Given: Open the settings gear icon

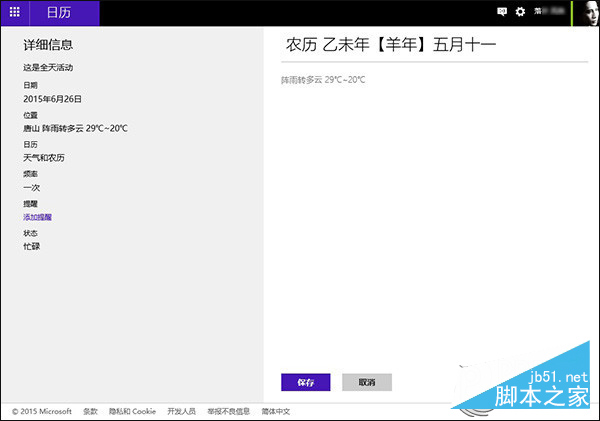Looking at the screenshot, I should [520, 13].
